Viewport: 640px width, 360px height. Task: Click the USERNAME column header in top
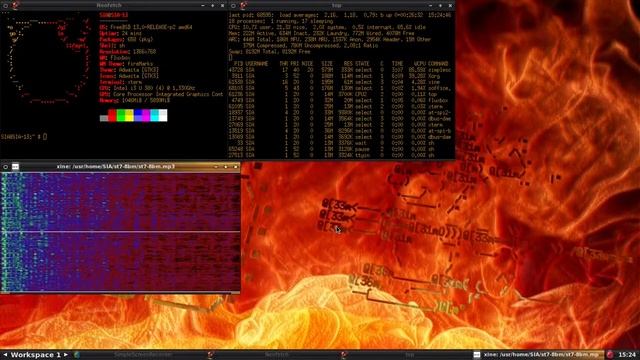click(257, 64)
